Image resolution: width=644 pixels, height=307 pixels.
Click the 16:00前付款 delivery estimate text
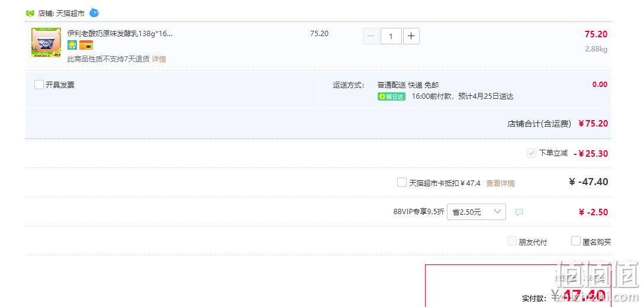(x=462, y=96)
